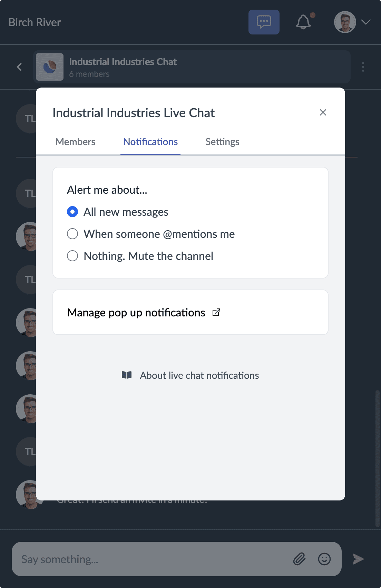Image resolution: width=381 pixels, height=588 pixels.
Task: Collapse the chat panel with the back chevron
Action: [19, 67]
